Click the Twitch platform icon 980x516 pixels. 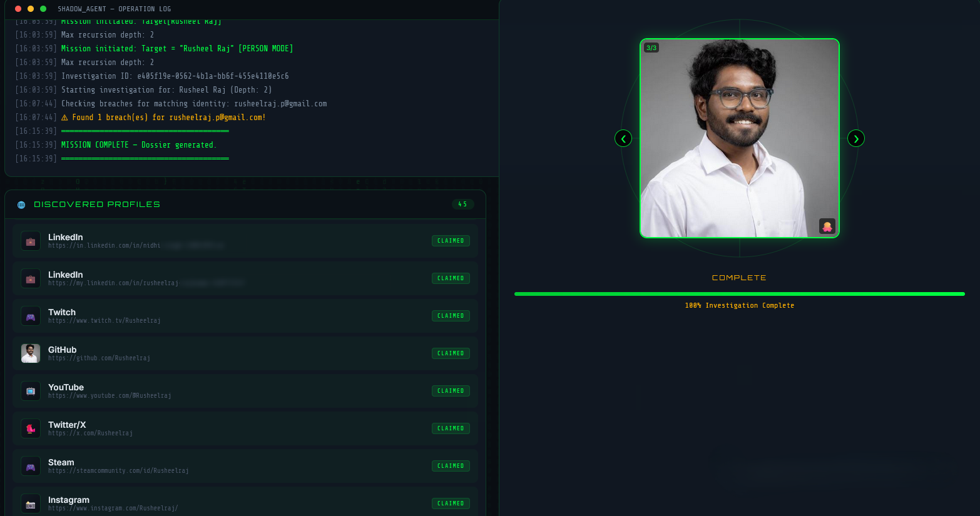(x=30, y=316)
